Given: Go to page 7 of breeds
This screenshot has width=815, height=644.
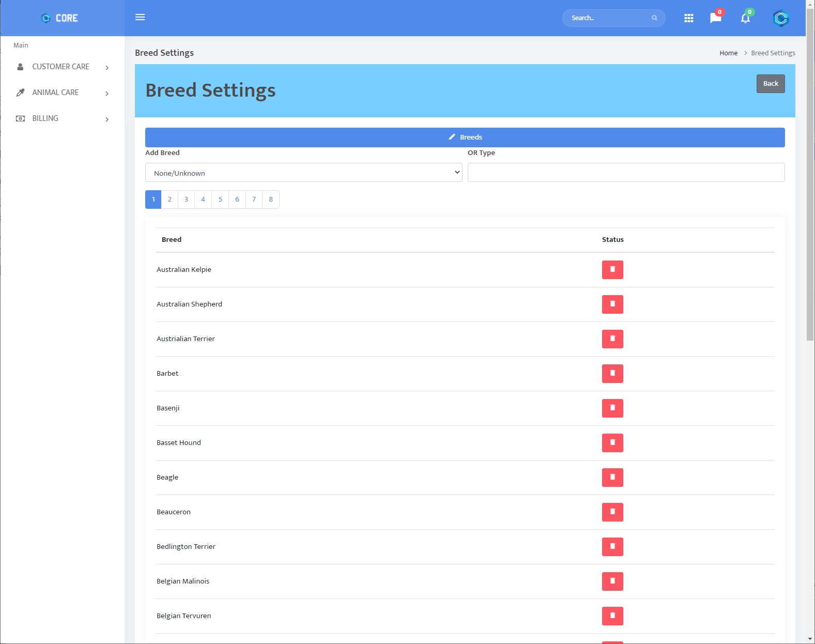Looking at the screenshot, I should [254, 200].
